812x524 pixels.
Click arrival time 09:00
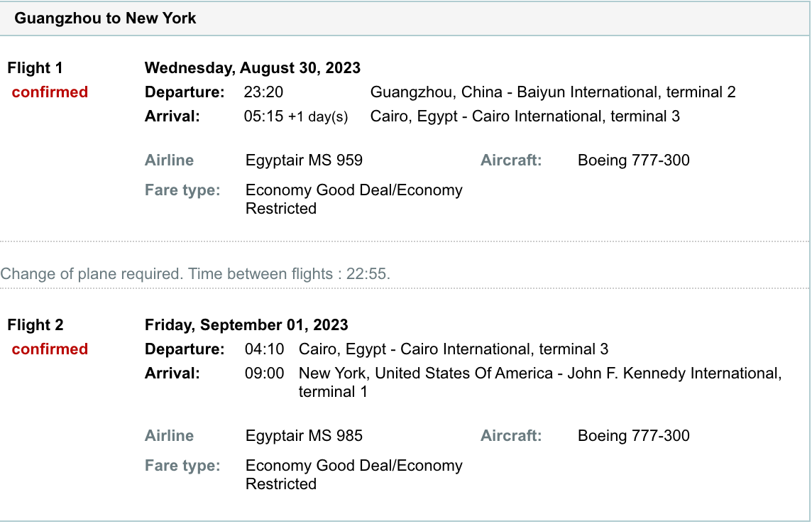pyautogui.click(x=264, y=373)
